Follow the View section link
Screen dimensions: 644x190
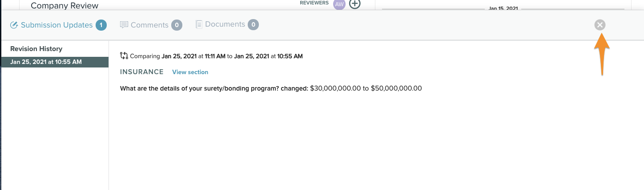tap(190, 72)
